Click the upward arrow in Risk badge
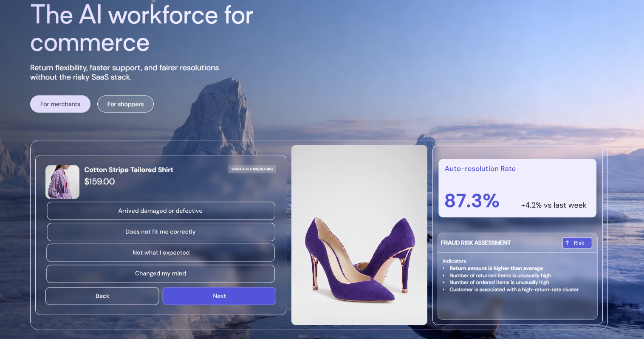 click(567, 243)
